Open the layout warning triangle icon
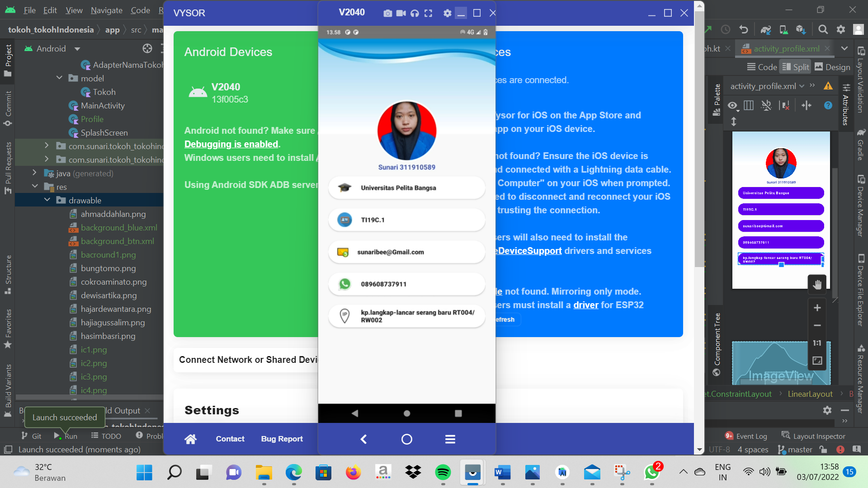Screen dimensions: 868x488 pyautogui.click(x=828, y=86)
